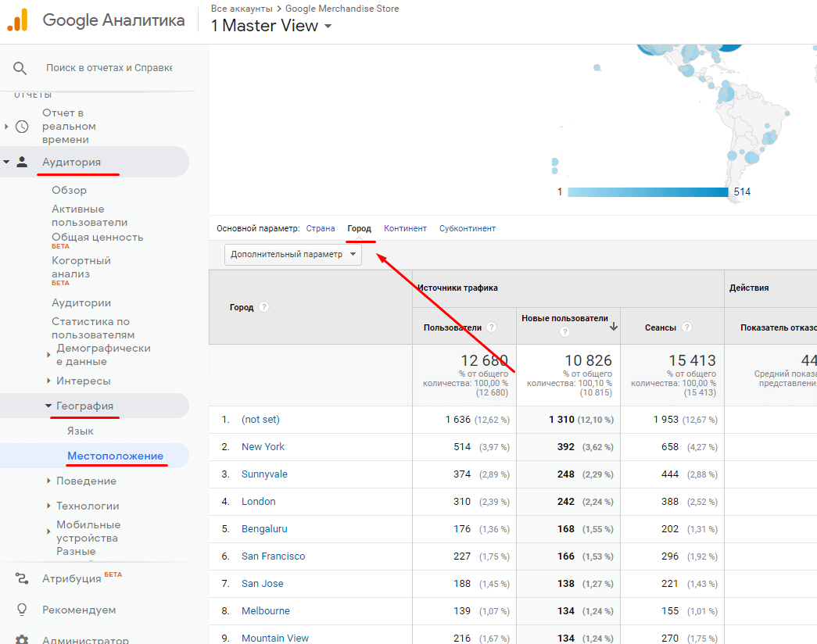Click the Атрибуция path icon
This screenshot has height=644, width=817.
(x=22, y=578)
